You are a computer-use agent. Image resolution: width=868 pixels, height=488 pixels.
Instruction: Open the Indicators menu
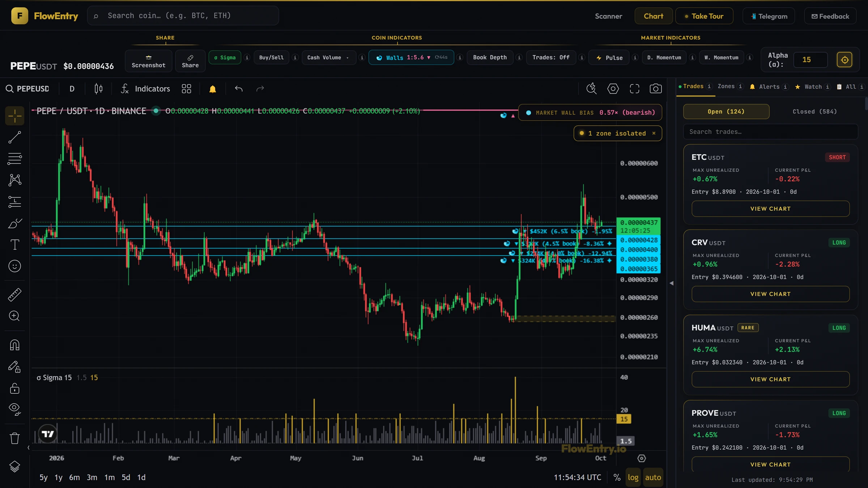(x=145, y=89)
